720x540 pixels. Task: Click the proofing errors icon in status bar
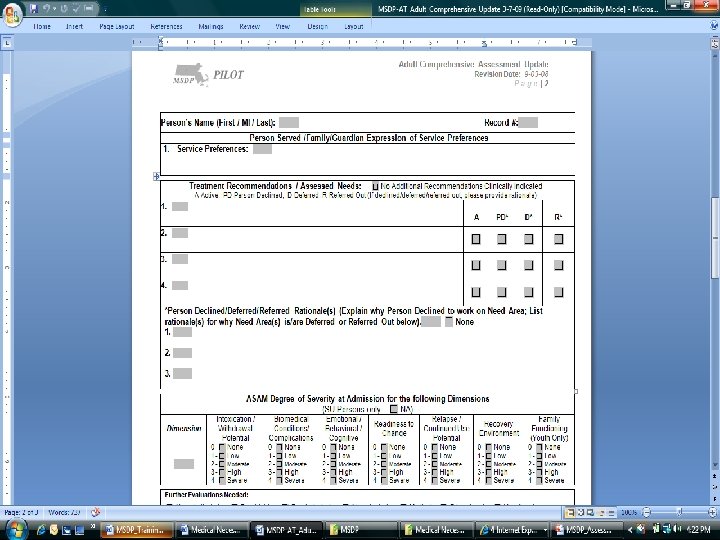(96, 512)
